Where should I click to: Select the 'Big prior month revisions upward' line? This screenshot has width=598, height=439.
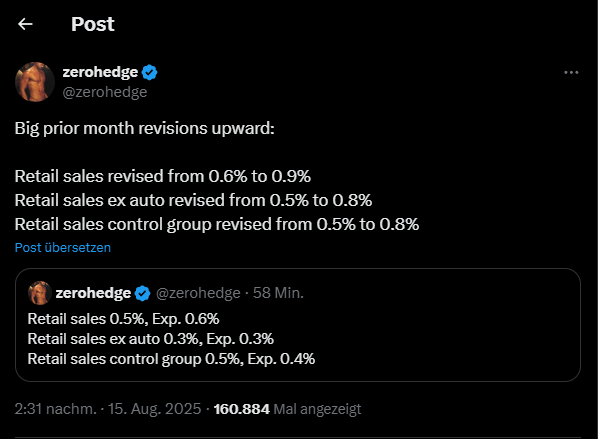[145, 129]
